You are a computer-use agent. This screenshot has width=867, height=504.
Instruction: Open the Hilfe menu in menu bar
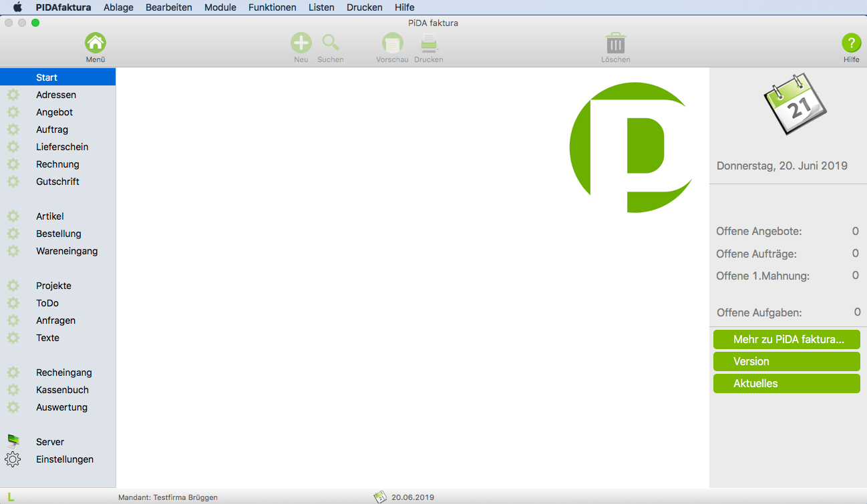click(x=405, y=7)
